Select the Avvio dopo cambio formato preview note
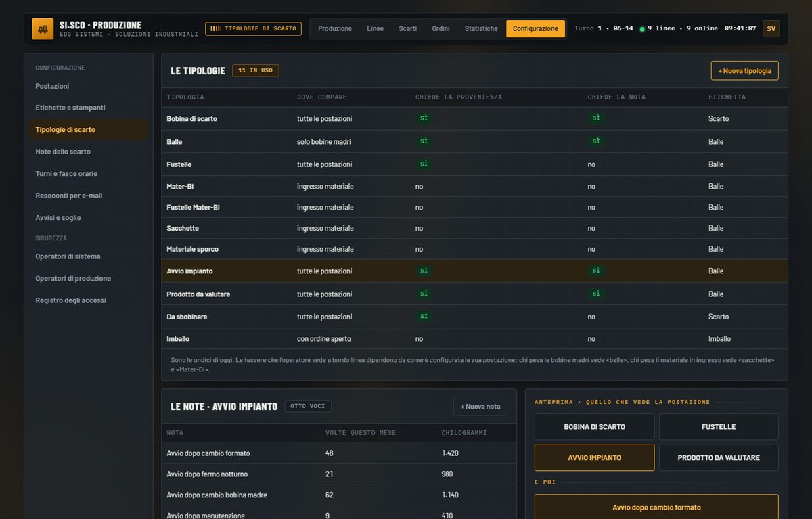Viewport: 812px width, 519px height. tap(656, 507)
